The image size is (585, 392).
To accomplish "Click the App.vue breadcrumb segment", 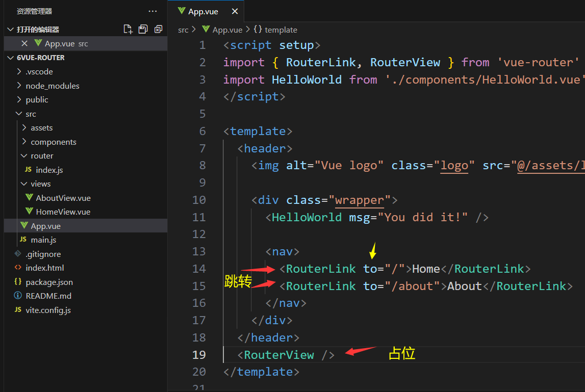I will [x=227, y=30].
